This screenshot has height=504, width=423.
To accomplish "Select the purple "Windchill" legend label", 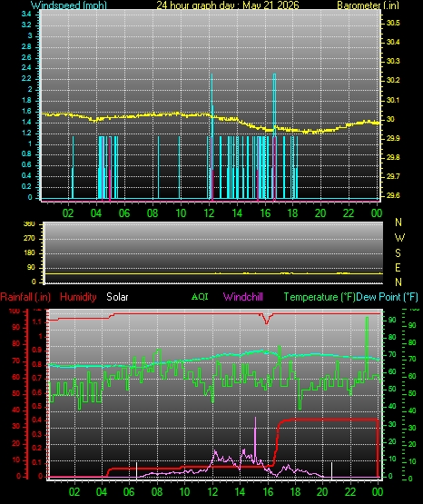I will pyautogui.click(x=243, y=297).
